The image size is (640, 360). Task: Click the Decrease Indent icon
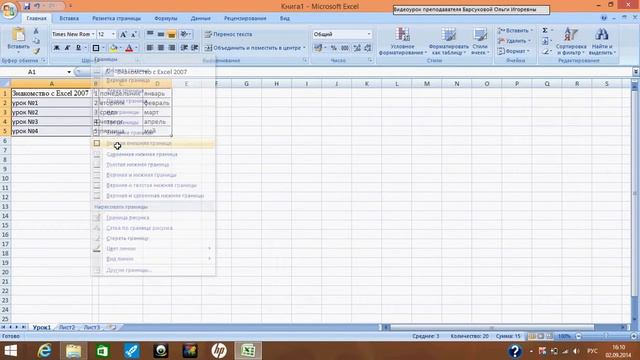click(x=184, y=48)
